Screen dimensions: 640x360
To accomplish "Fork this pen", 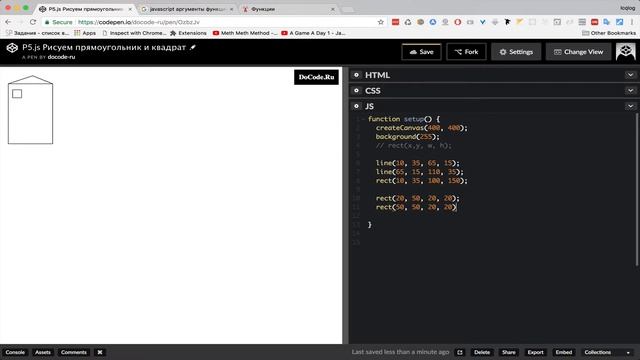I will click(x=467, y=52).
